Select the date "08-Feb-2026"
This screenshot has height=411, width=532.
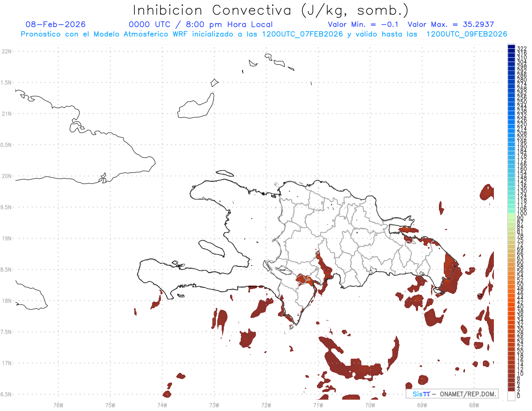pos(56,24)
